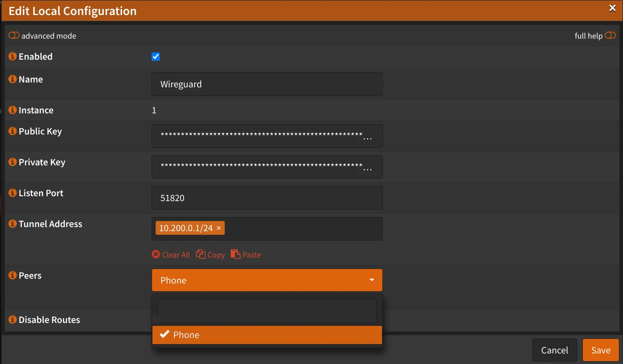Select Phone from the peers list
623x364 pixels.
pos(267,335)
